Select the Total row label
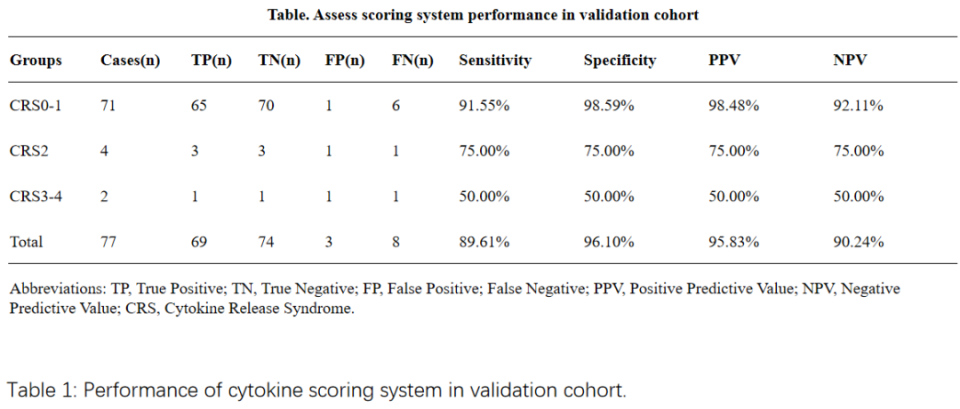The image size is (960, 409). tap(27, 241)
